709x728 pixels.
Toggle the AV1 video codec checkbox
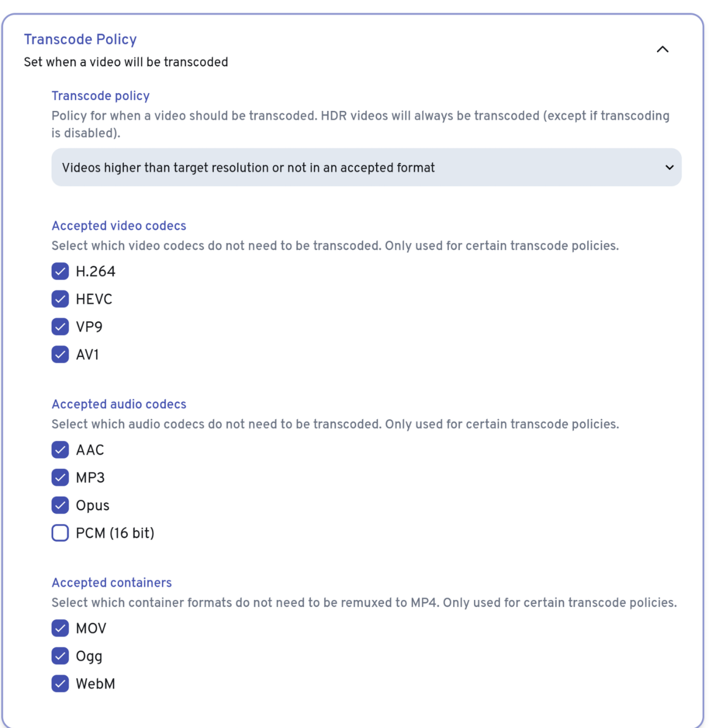(x=60, y=354)
